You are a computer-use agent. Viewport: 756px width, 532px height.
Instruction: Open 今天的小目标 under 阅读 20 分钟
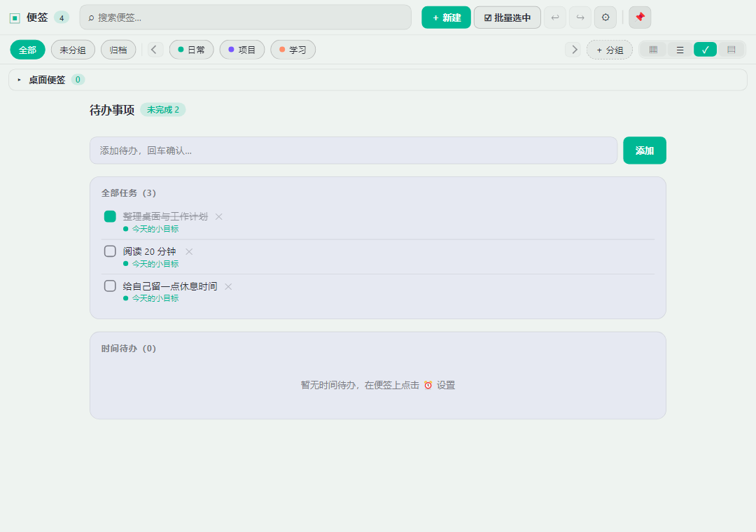(x=151, y=264)
